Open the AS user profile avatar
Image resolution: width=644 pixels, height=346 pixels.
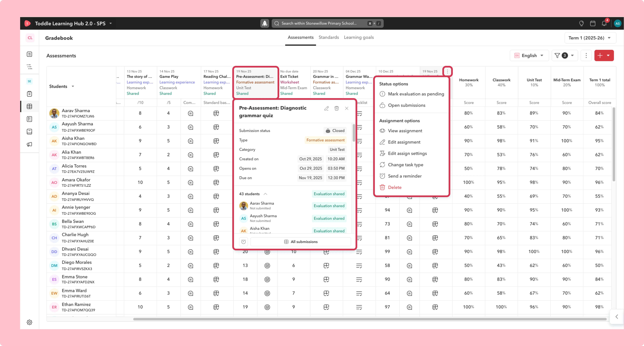(x=617, y=23)
